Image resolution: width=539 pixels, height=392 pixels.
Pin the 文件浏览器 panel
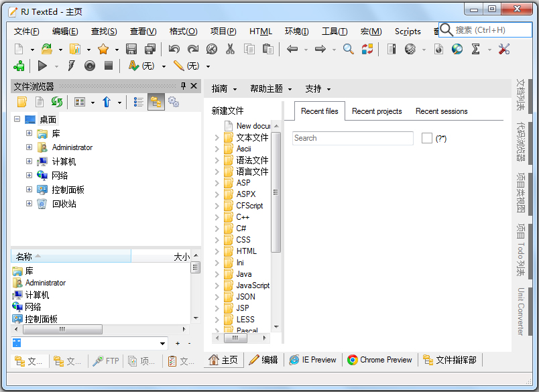click(x=183, y=86)
